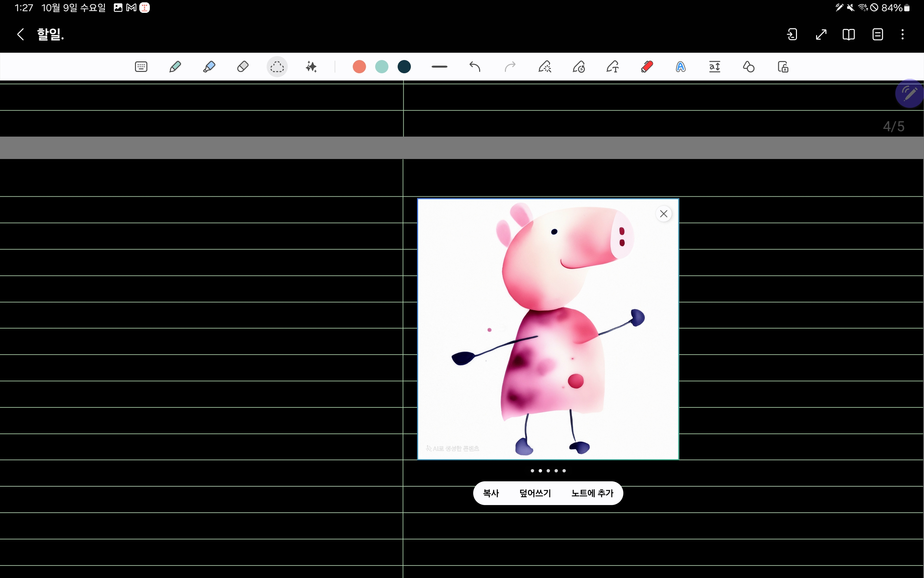The width and height of the screenshot is (924, 578).
Task: Open the page template icon
Action: [878, 34]
